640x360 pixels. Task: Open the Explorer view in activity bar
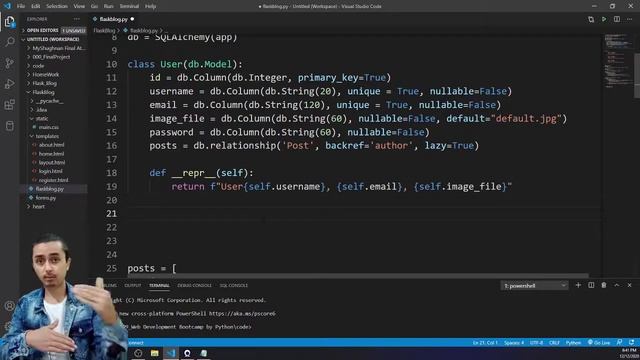pos(9,22)
